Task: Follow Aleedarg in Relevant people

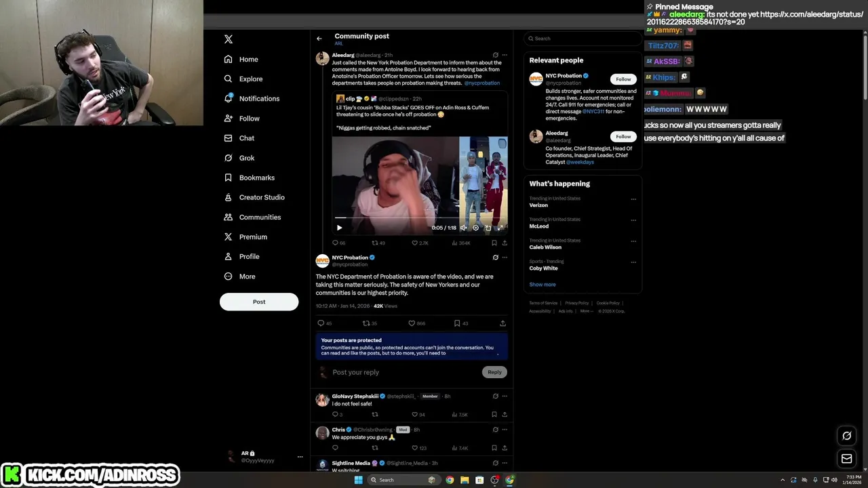Action: (x=623, y=136)
